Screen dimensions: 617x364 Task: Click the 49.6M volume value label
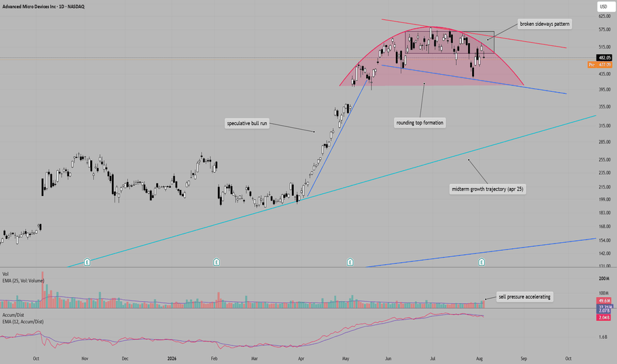click(x=604, y=300)
